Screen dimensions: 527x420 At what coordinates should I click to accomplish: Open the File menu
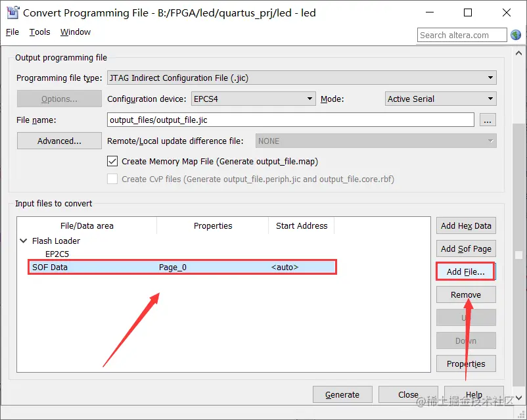12,32
